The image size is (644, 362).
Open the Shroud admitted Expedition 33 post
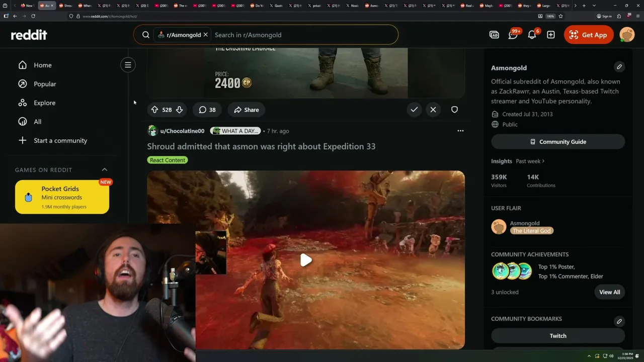coord(261,146)
